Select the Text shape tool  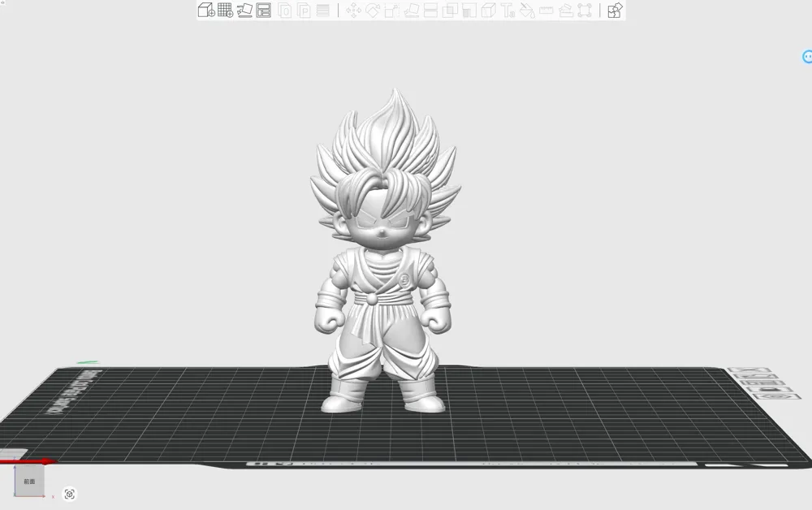[x=508, y=10]
